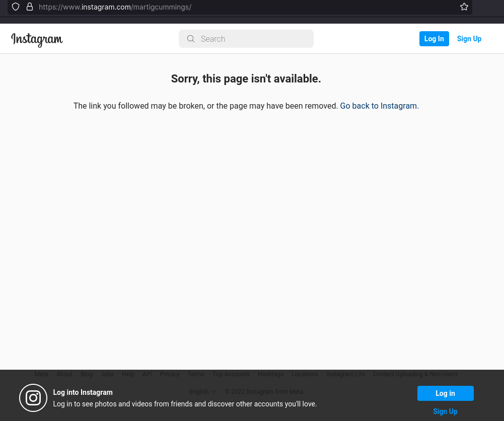Click the Instagram wordmark logo
Viewport: 504px width, 421px height.
37,39
